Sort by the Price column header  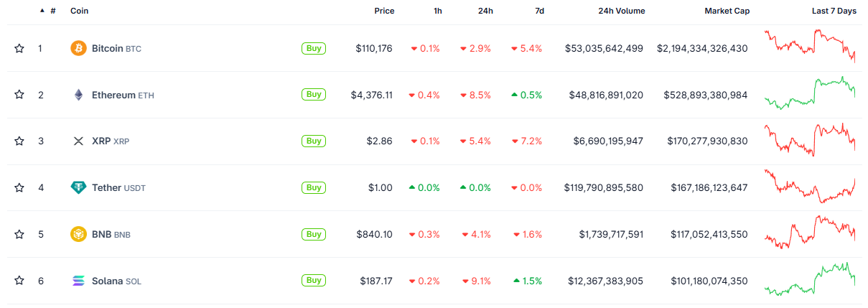tap(384, 11)
